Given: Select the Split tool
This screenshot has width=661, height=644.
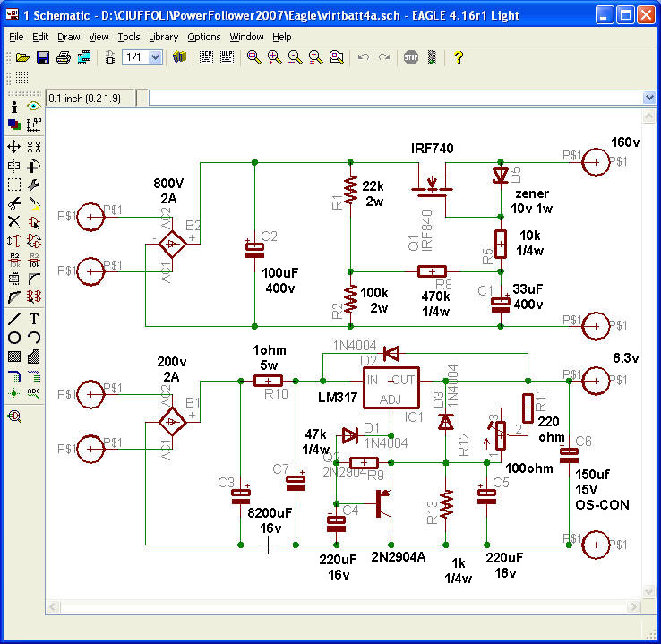Looking at the screenshot, I should tap(14, 297).
